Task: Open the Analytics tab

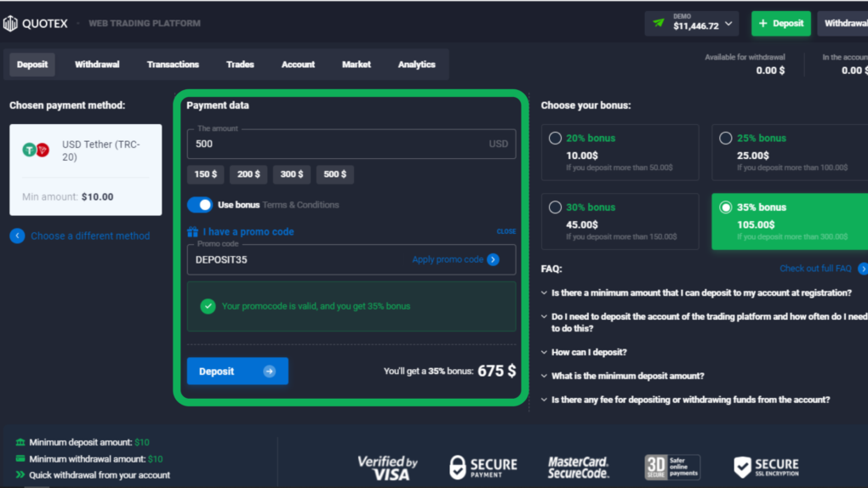Action: click(417, 65)
